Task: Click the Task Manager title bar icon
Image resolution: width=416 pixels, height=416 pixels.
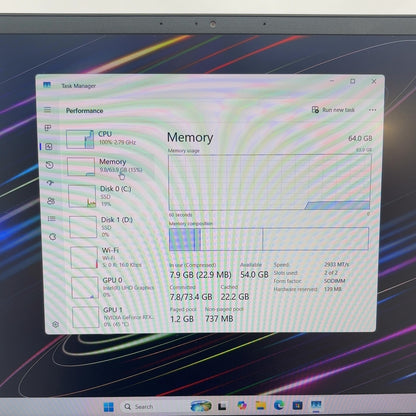Action: click(47, 85)
